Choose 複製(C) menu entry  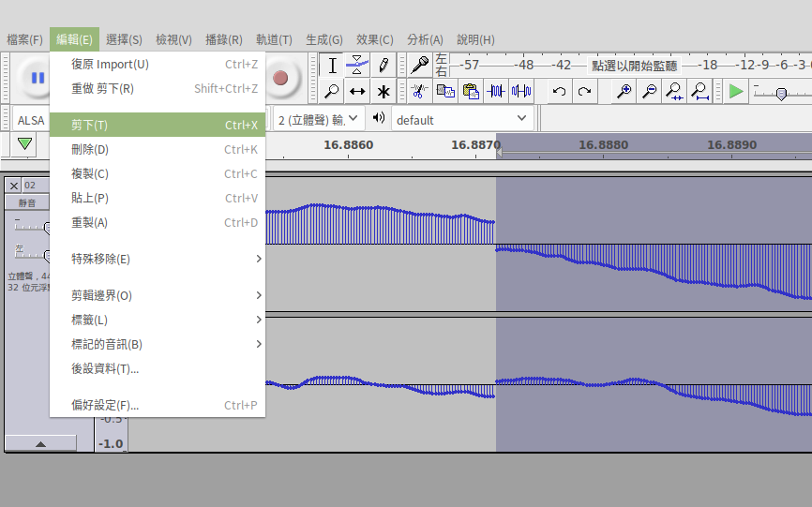point(158,173)
